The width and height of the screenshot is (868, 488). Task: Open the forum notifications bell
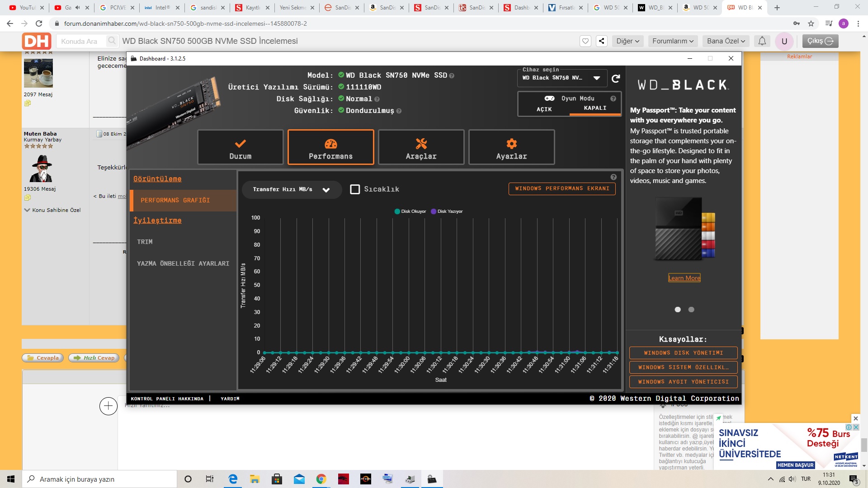click(762, 41)
